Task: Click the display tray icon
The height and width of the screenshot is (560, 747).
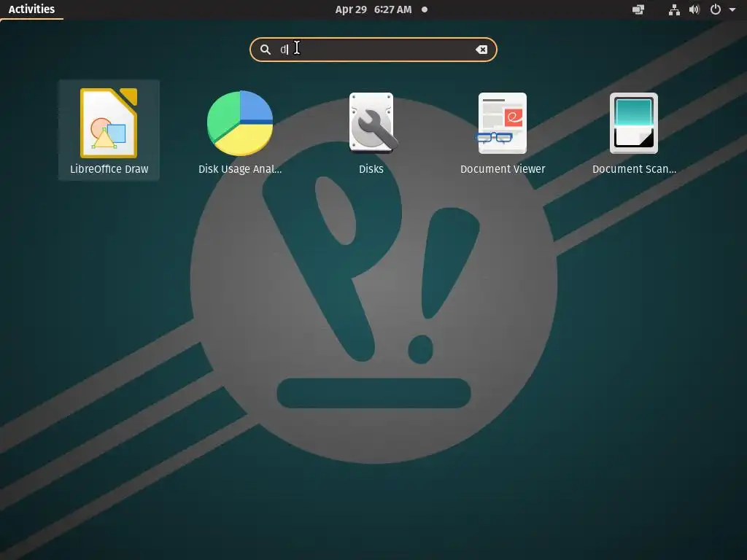Action: pyautogui.click(x=638, y=9)
